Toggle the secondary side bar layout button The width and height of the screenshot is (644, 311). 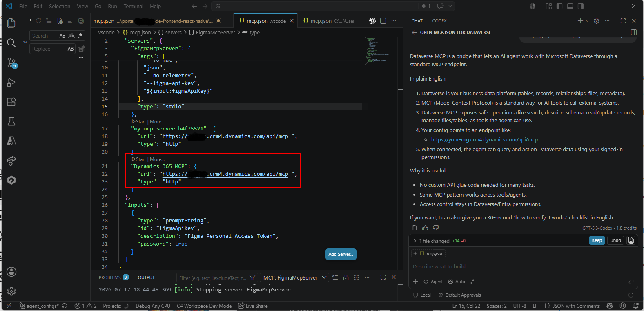(581, 6)
